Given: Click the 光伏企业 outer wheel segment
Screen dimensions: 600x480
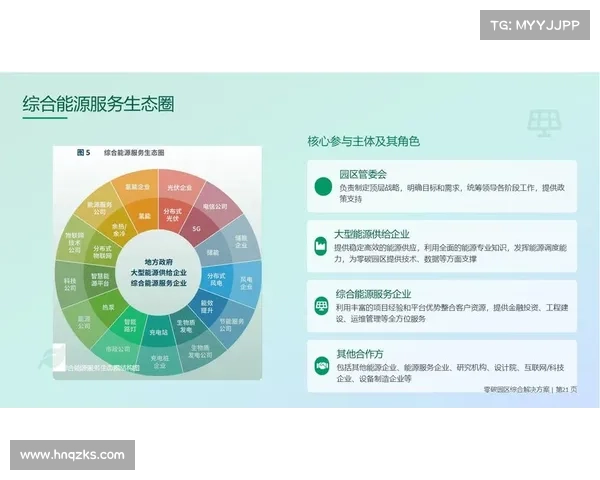Looking at the screenshot, I should (x=179, y=188).
